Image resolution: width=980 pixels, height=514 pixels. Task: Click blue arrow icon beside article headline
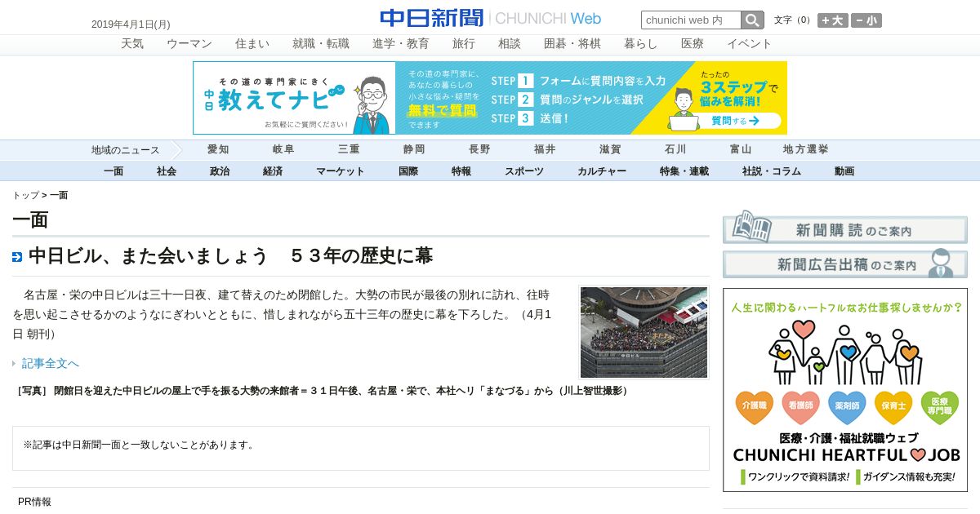tap(17, 257)
